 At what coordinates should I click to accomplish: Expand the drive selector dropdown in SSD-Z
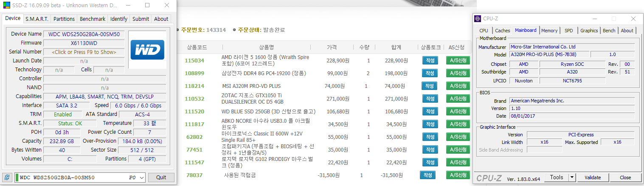pyautogui.click(x=142, y=178)
